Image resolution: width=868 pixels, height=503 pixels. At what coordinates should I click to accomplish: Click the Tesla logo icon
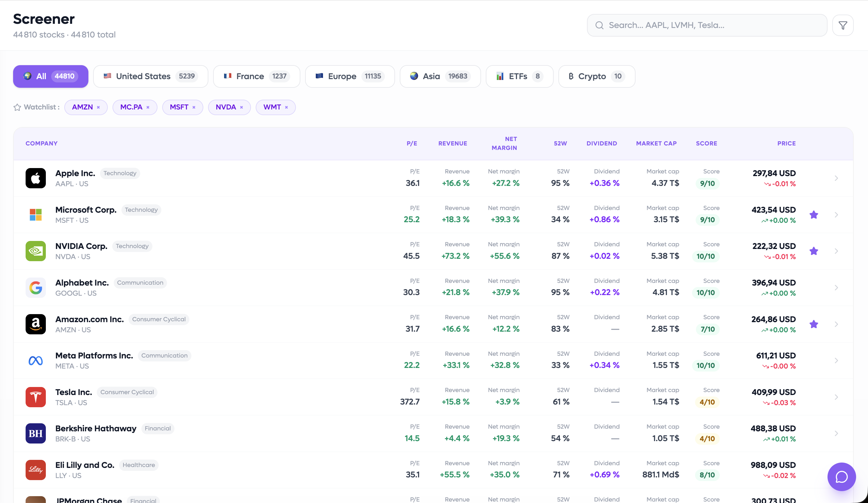(35, 397)
